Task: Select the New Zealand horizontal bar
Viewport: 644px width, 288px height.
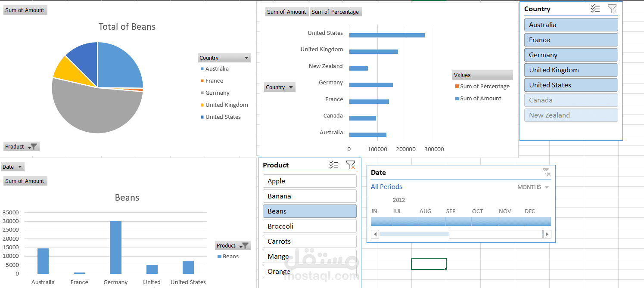Action: [x=358, y=68]
